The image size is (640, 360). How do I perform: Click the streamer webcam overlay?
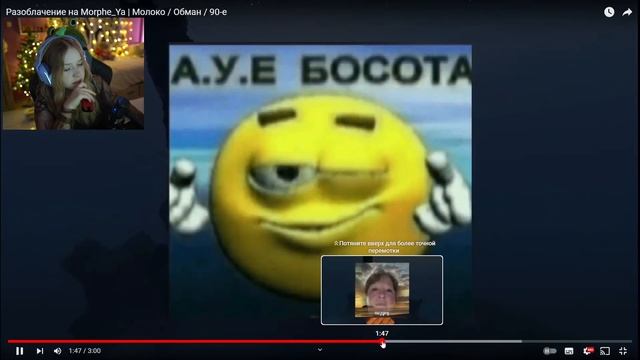(73, 73)
